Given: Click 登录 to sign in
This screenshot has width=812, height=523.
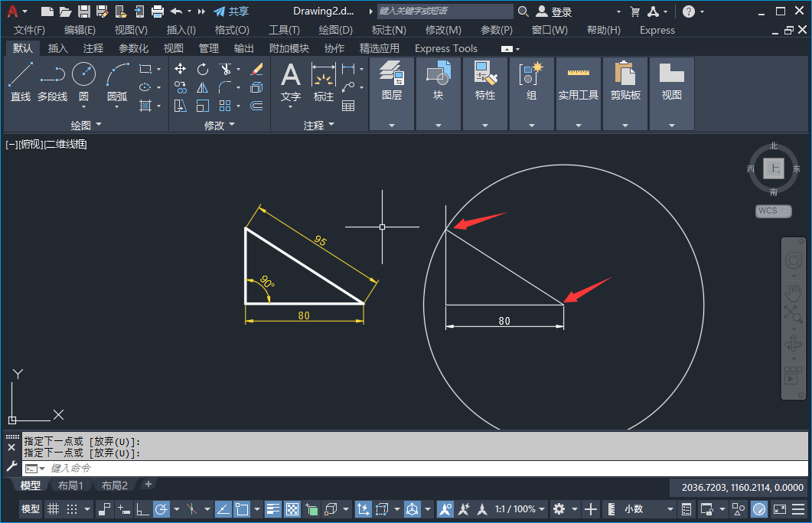Looking at the screenshot, I should [561, 11].
